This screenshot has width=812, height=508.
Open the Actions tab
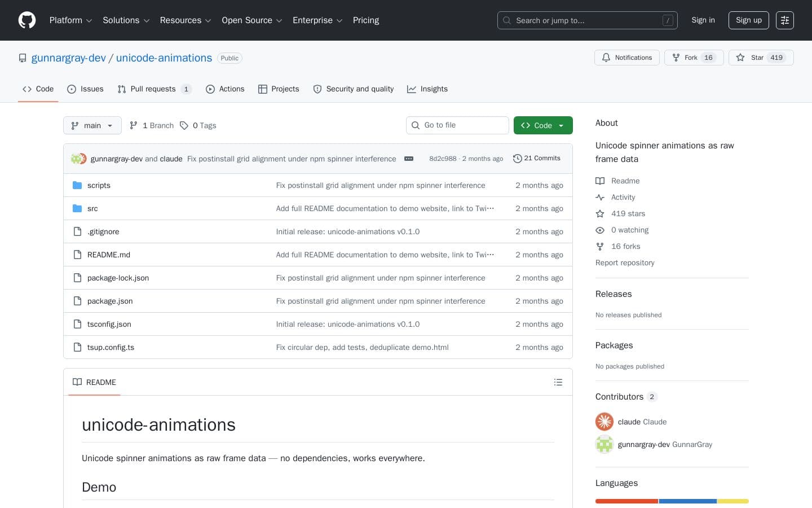(225, 89)
